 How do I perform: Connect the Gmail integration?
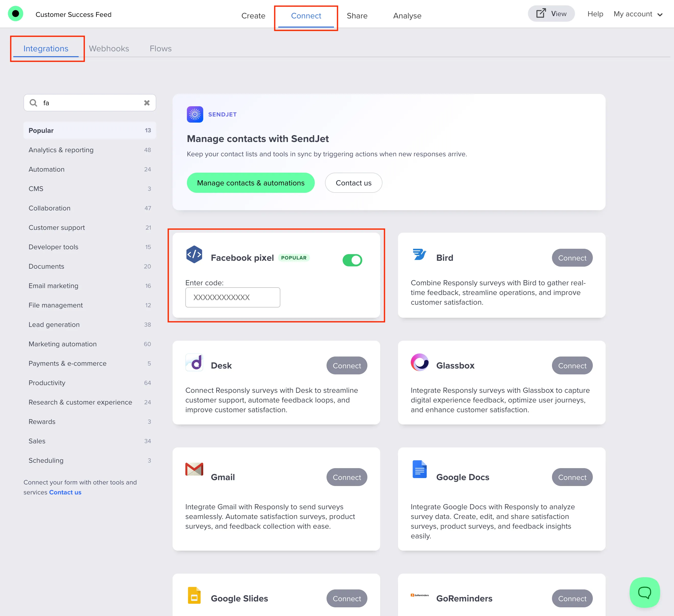point(347,477)
